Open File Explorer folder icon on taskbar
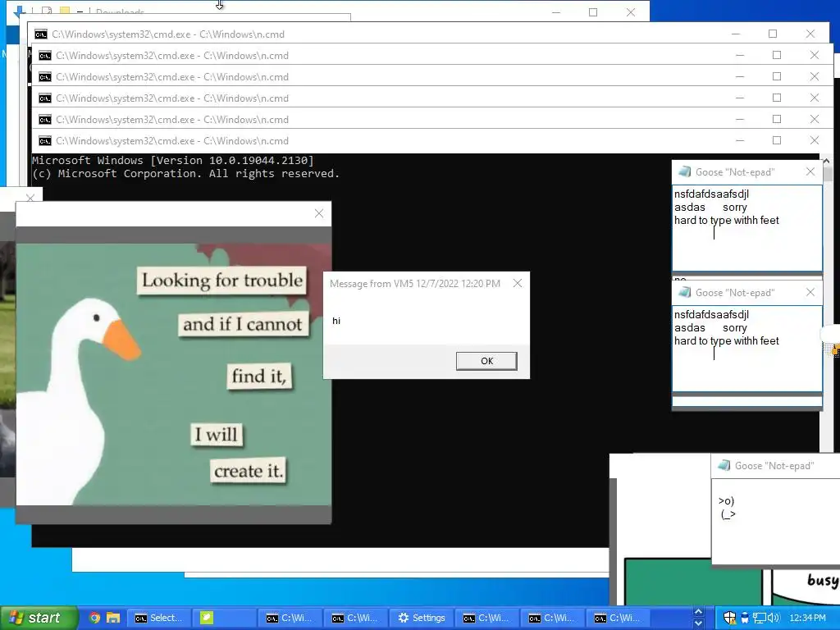The image size is (840, 630). point(113,618)
